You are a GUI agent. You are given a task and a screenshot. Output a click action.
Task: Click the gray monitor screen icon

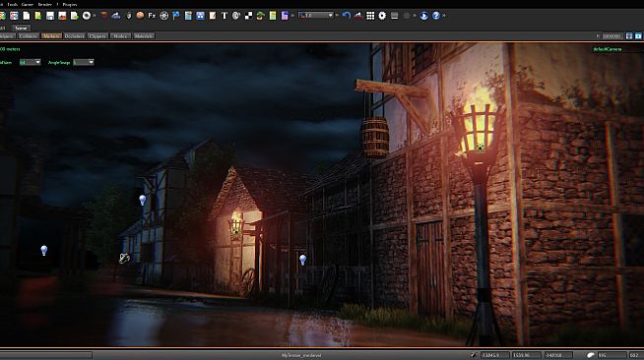(x=394, y=16)
